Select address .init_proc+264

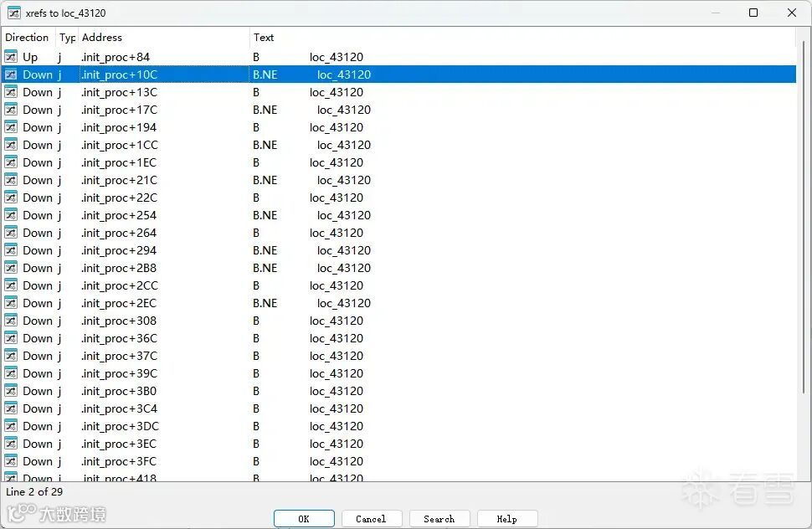(x=118, y=233)
